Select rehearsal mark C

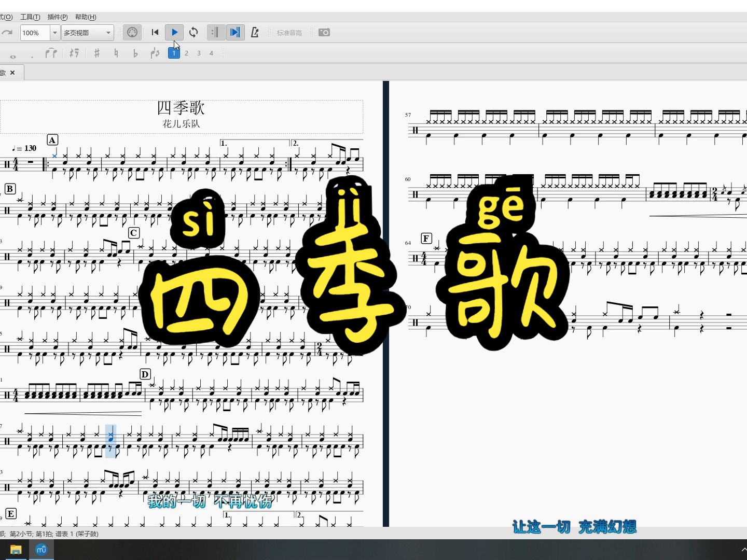pos(134,233)
